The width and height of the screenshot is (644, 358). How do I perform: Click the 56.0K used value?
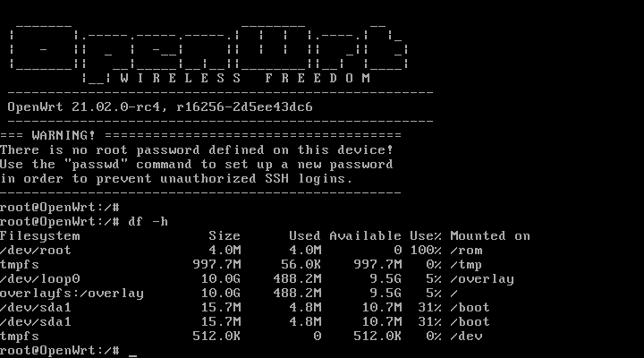pyautogui.click(x=301, y=265)
